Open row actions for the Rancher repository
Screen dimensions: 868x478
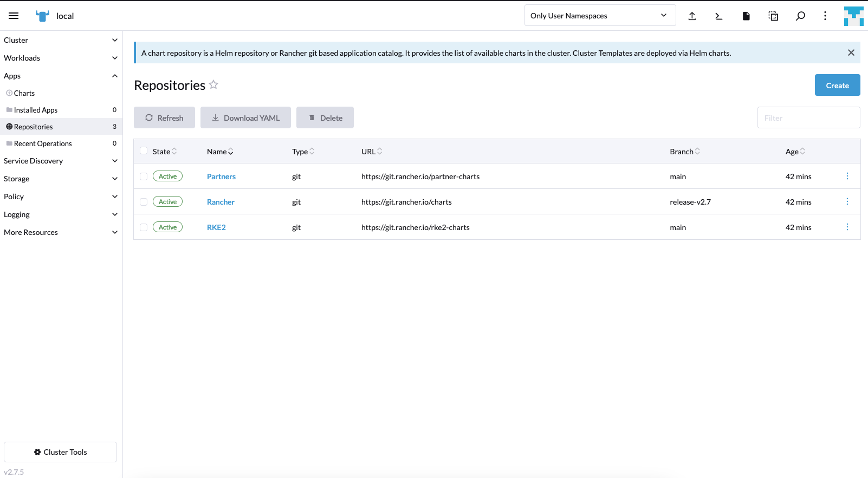click(x=847, y=201)
